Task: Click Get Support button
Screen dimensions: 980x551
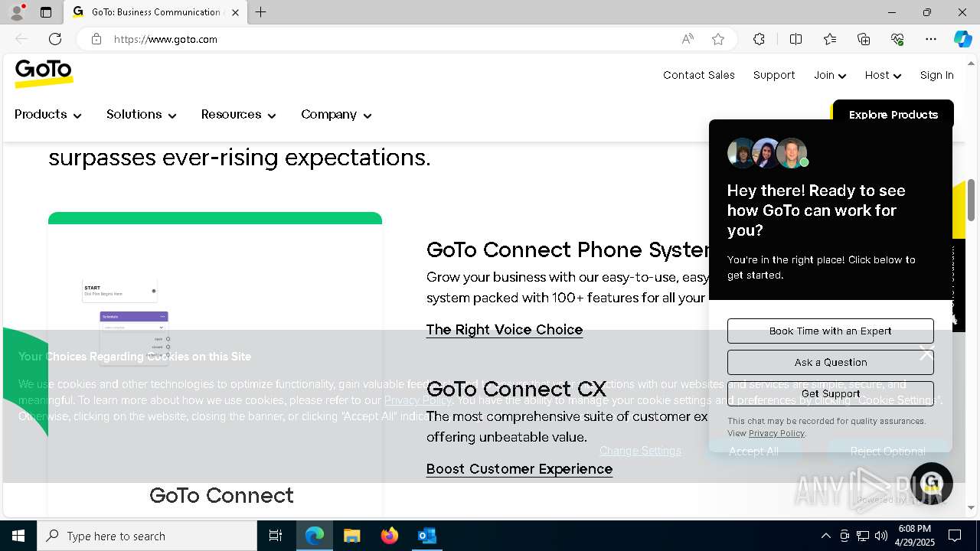Action: [x=830, y=393]
